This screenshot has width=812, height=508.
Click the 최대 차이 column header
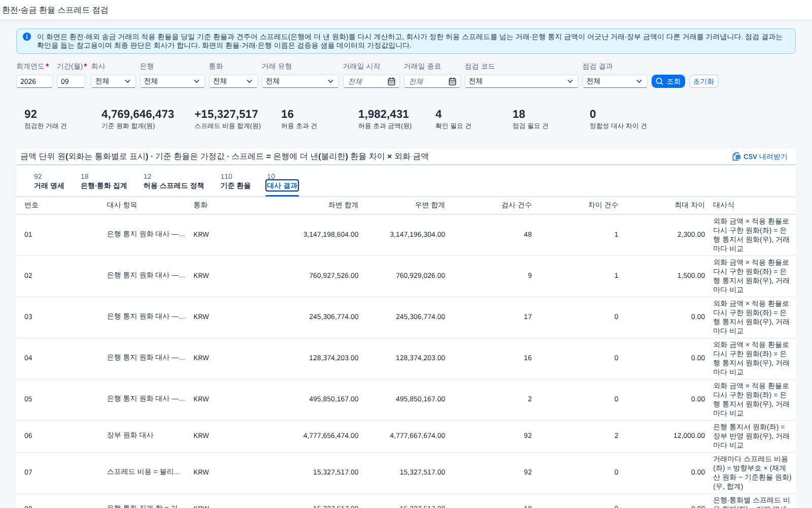pyautogui.click(x=690, y=205)
